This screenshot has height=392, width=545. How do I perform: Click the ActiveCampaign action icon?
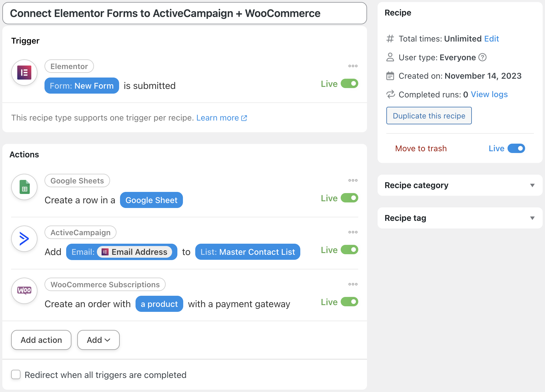pyautogui.click(x=24, y=239)
